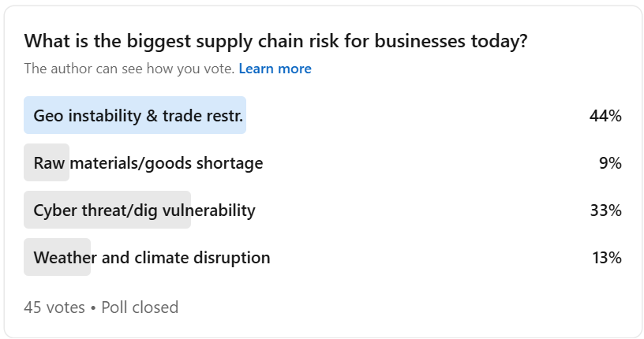This screenshot has width=644, height=339.
Task: Click the word "Raw" in the second option
Action: (x=50, y=163)
